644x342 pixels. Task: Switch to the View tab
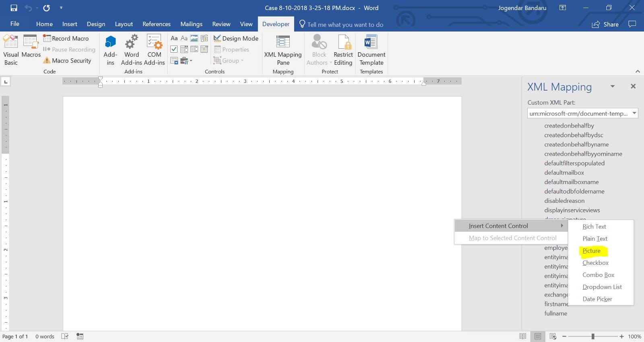(246, 24)
